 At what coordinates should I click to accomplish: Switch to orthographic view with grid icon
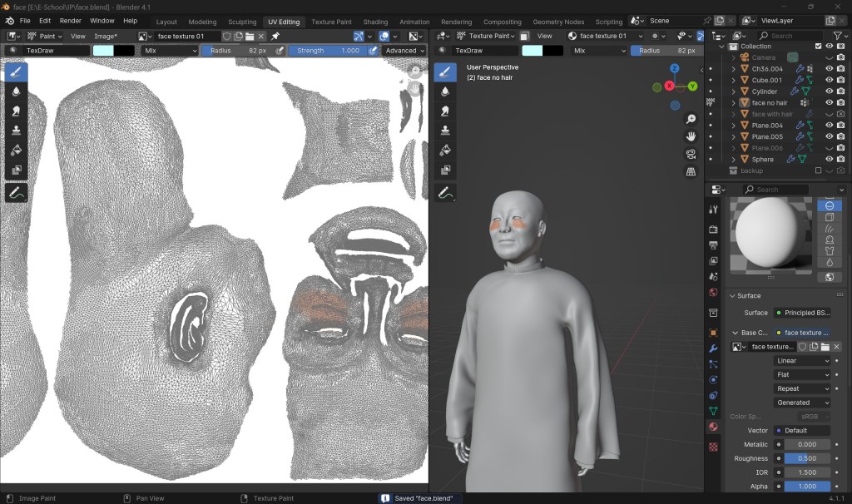(x=691, y=172)
